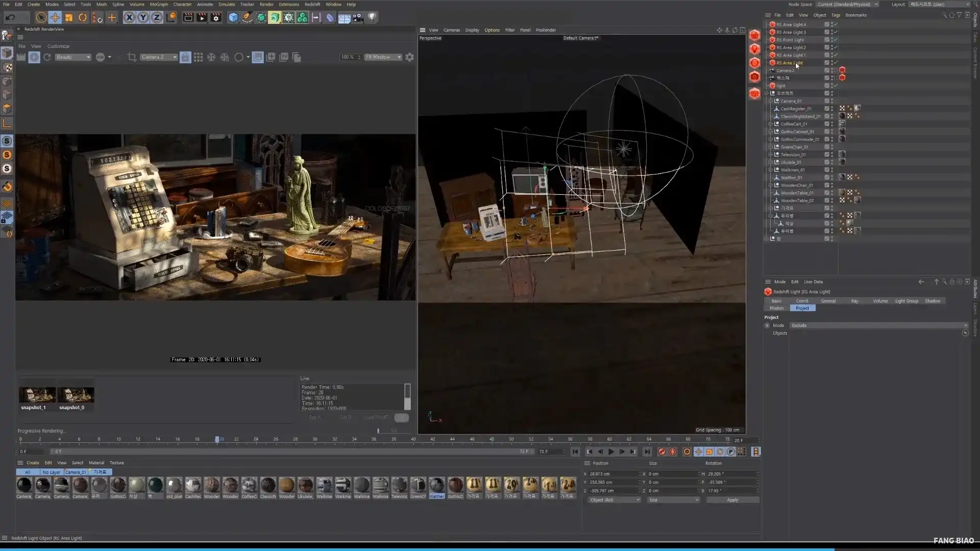
Task: Switch to the Shadow tab in the light attributes
Action: (x=933, y=301)
